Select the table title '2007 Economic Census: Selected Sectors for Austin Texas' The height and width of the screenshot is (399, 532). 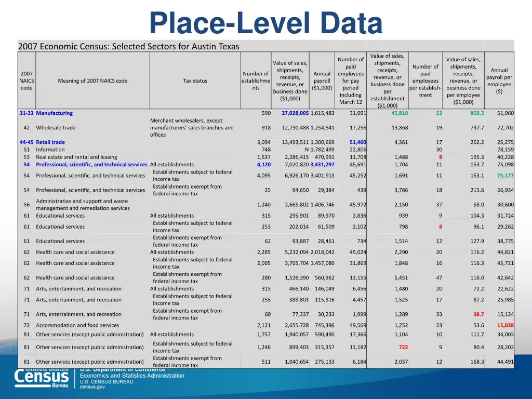coord(129,46)
